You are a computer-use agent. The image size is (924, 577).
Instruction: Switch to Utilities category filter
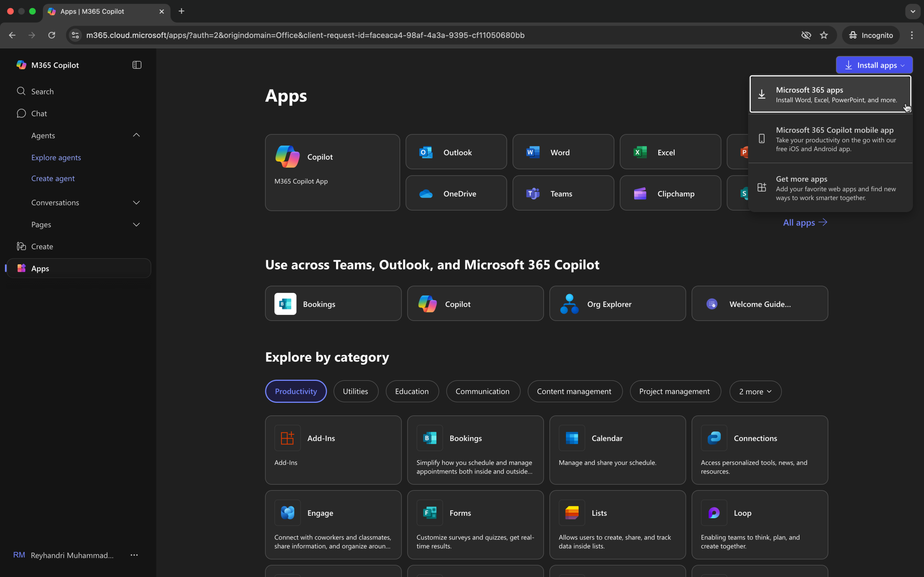355,391
